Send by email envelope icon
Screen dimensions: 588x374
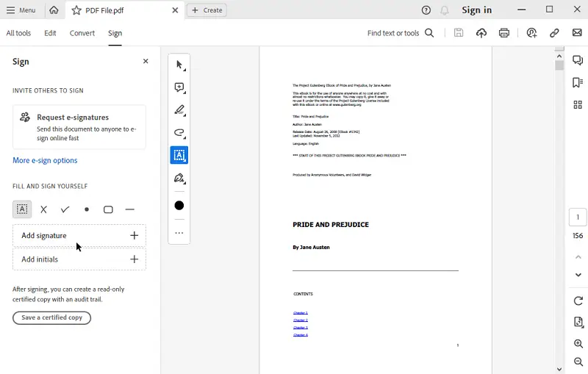(577, 32)
